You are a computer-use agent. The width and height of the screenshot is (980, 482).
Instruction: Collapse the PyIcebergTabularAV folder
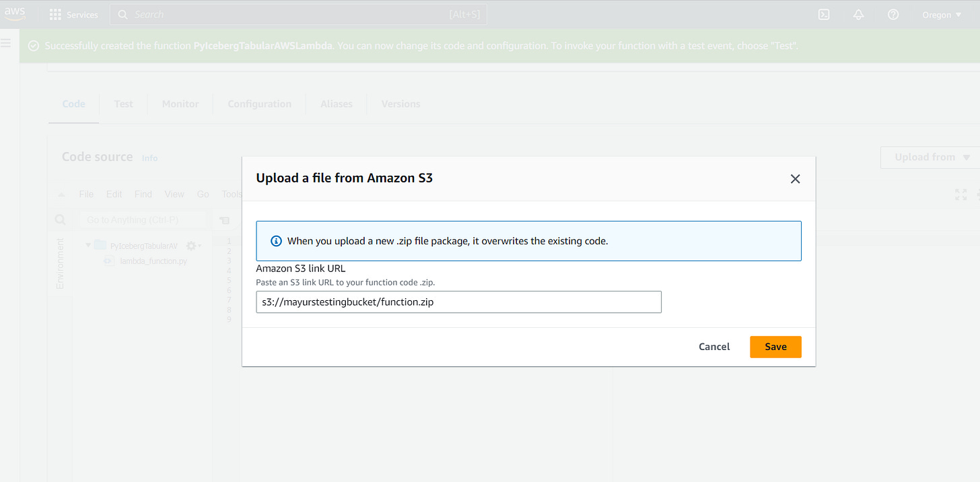pyautogui.click(x=88, y=246)
